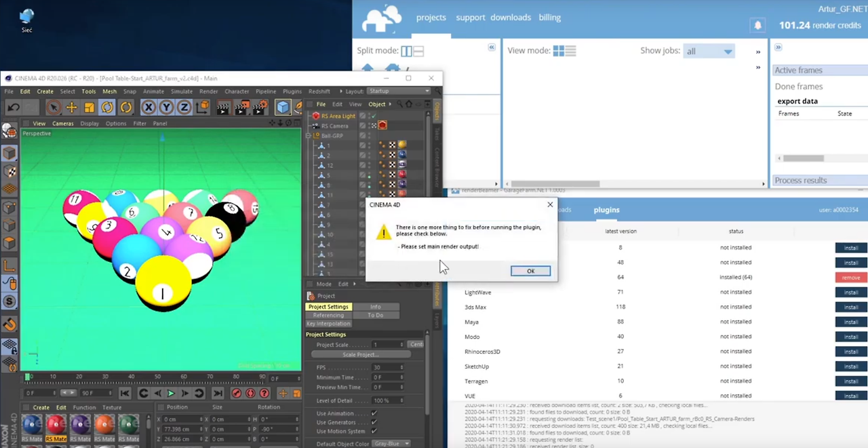Select the Texture mode icon
This screenshot has width=868, height=448.
click(9, 172)
